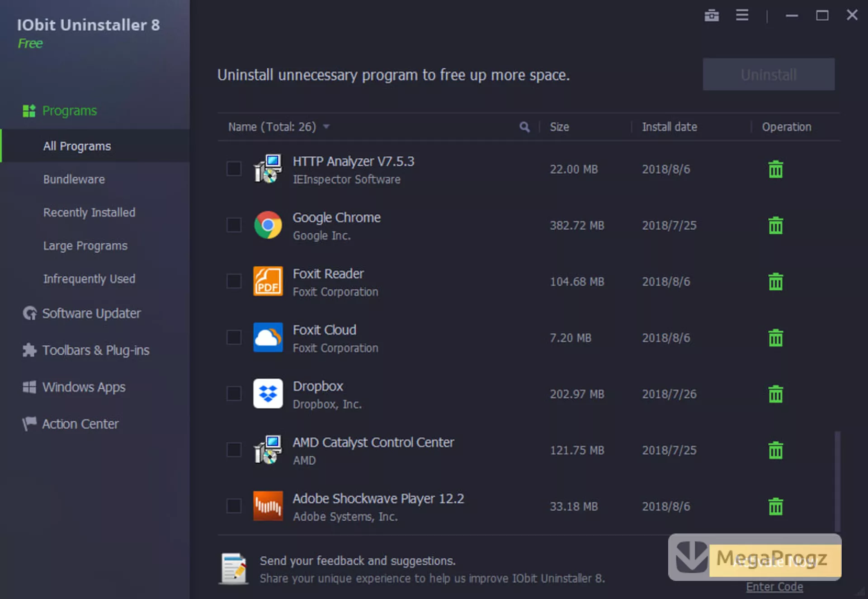The image size is (868, 599).
Task: Click the 121.75 MB size value
Action: (577, 450)
